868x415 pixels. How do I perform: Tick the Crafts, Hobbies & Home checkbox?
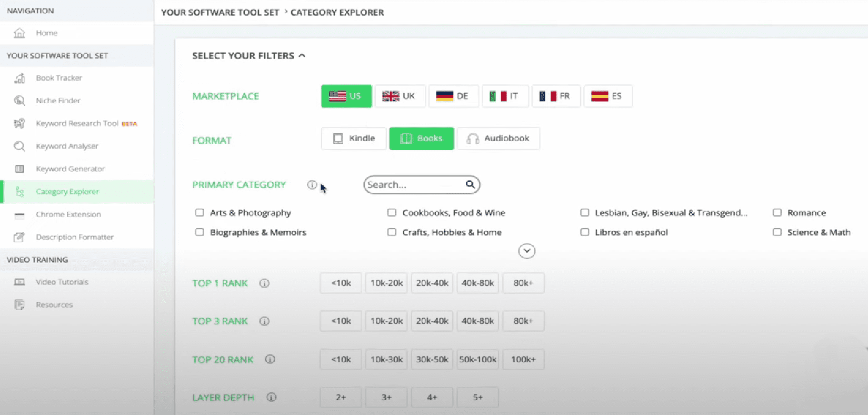(392, 232)
